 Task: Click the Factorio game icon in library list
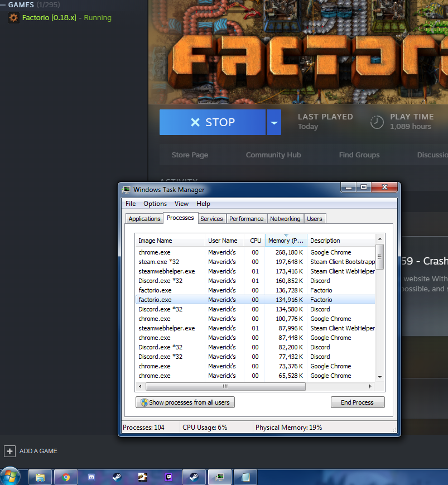click(x=14, y=18)
